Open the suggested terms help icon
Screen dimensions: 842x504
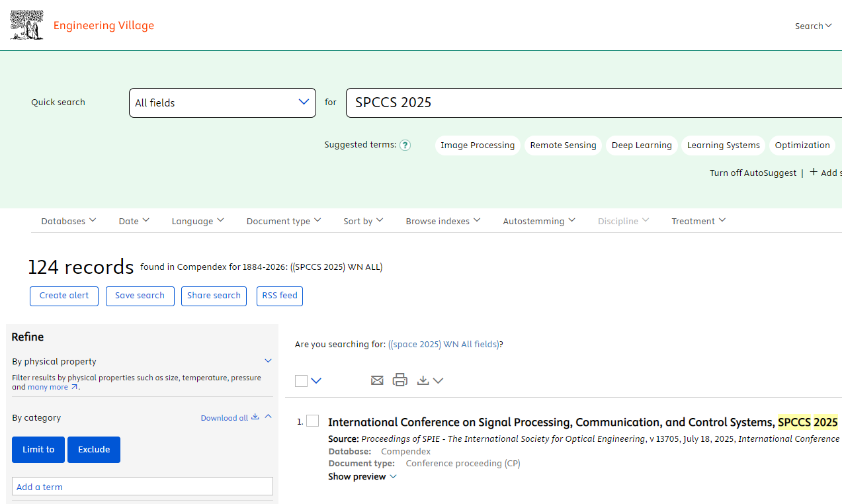click(x=405, y=146)
